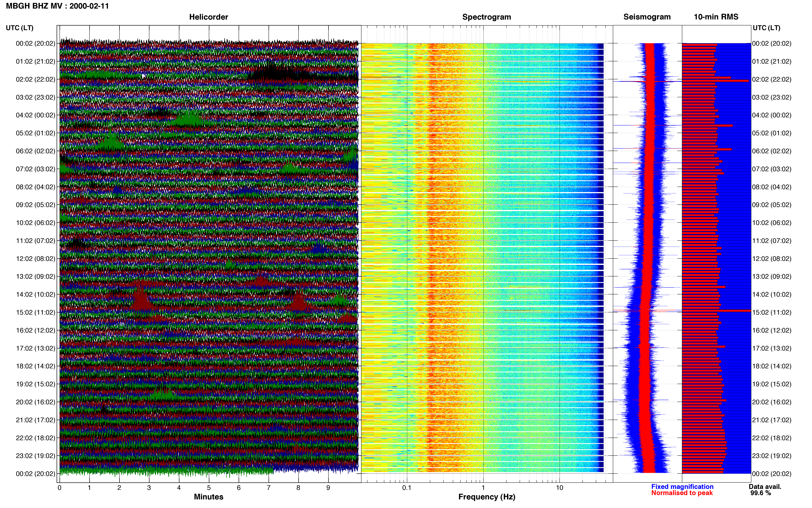Click left time label '15:02 (11:02)'

36,313
